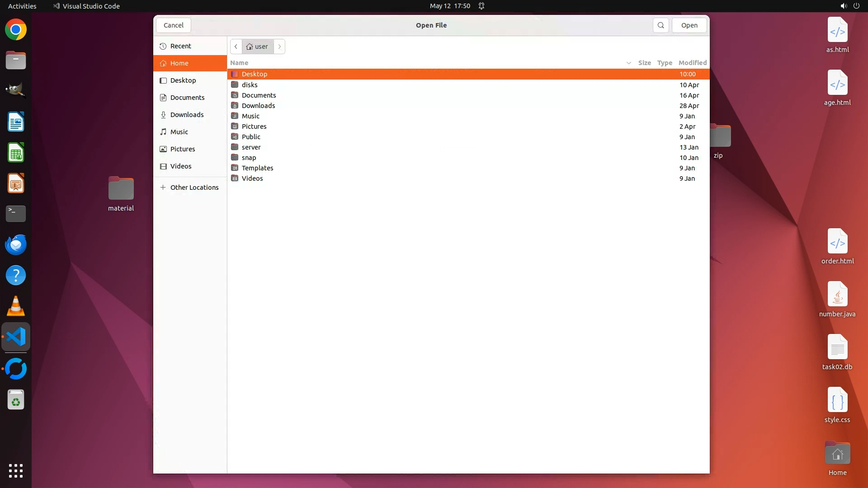Screen dimensions: 868x488
Task: Click the forward arrow in path bar
Action: tap(279, 47)
